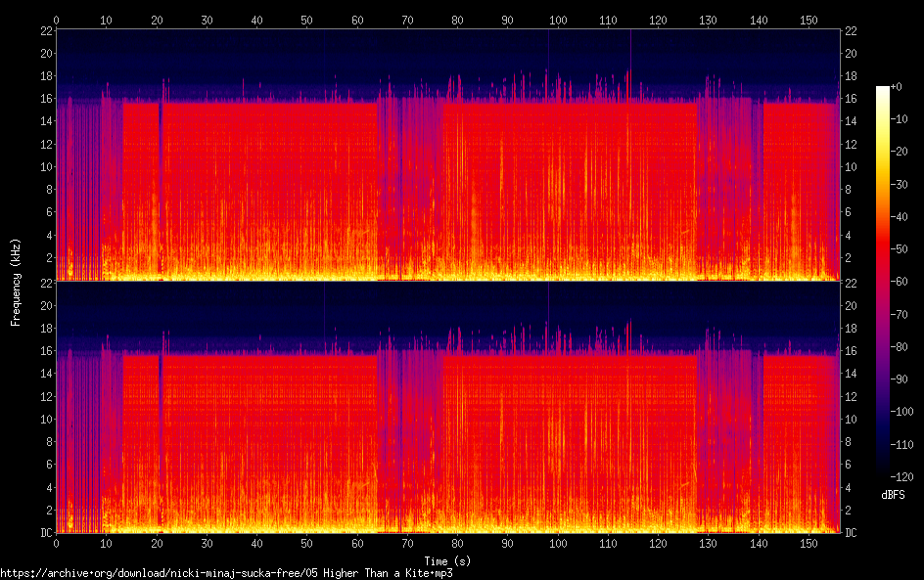Click the -10 label on the color scale
924x580 pixels.
pyautogui.click(x=907, y=119)
